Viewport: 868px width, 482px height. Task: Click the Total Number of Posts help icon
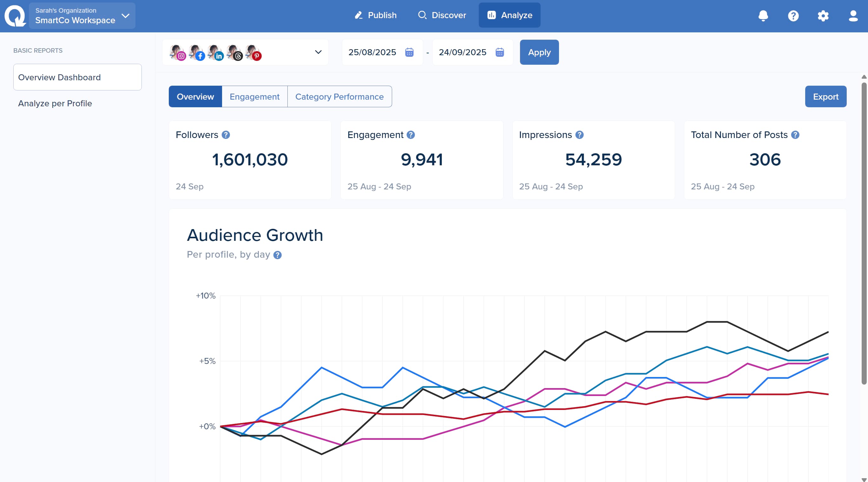[795, 135]
